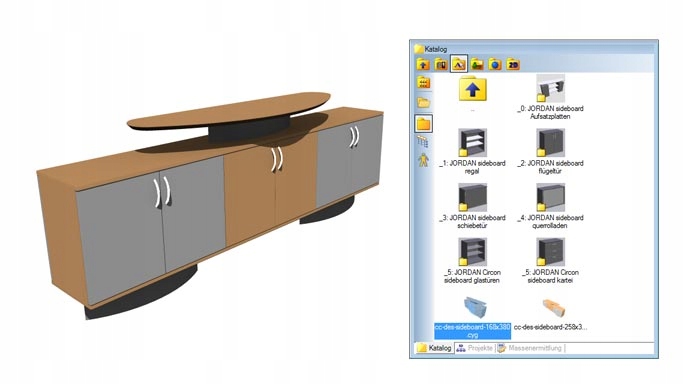Click the tree structure sidebar icon
Image resolution: width=684 pixels, height=384 pixels.
(423, 141)
